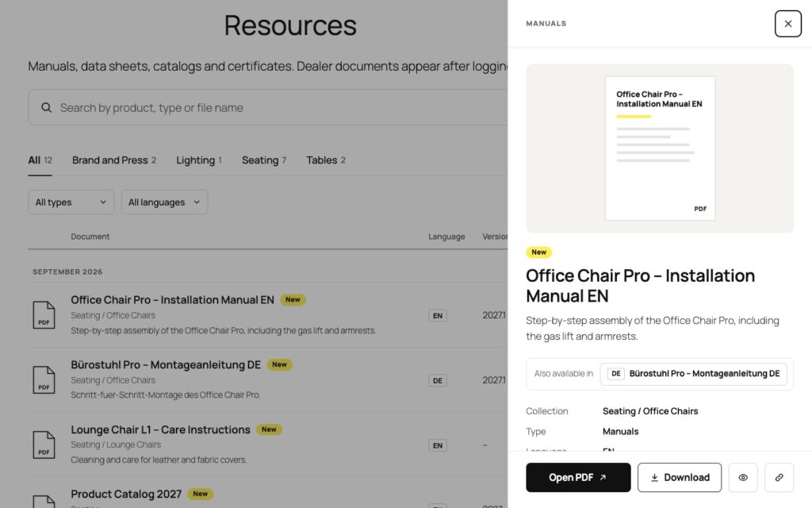
Task: Open the All languages dropdown
Action: [164, 202]
